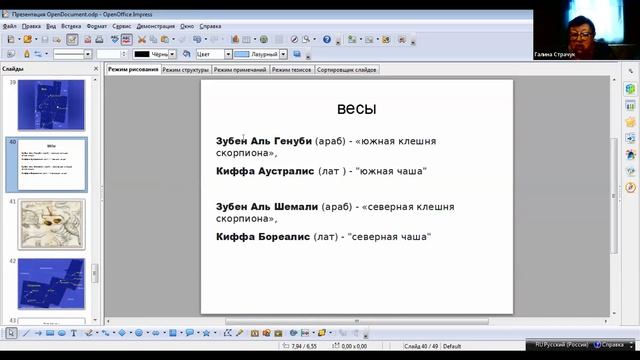Open OpenOffice Help question-mark icon
The image size is (640, 360).
pyautogui.click(x=327, y=40)
